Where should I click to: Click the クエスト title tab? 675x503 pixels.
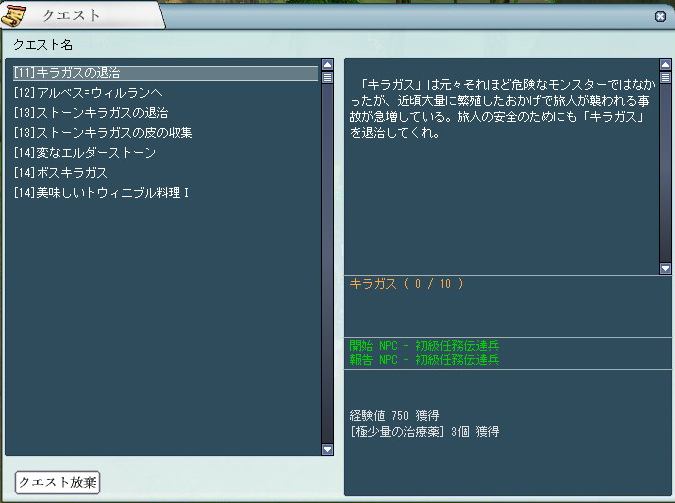[70, 16]
